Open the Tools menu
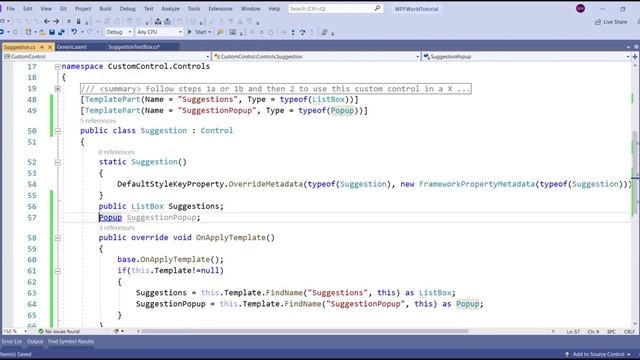The height and width of the screenshot is (360, 640). coord(194,9)
